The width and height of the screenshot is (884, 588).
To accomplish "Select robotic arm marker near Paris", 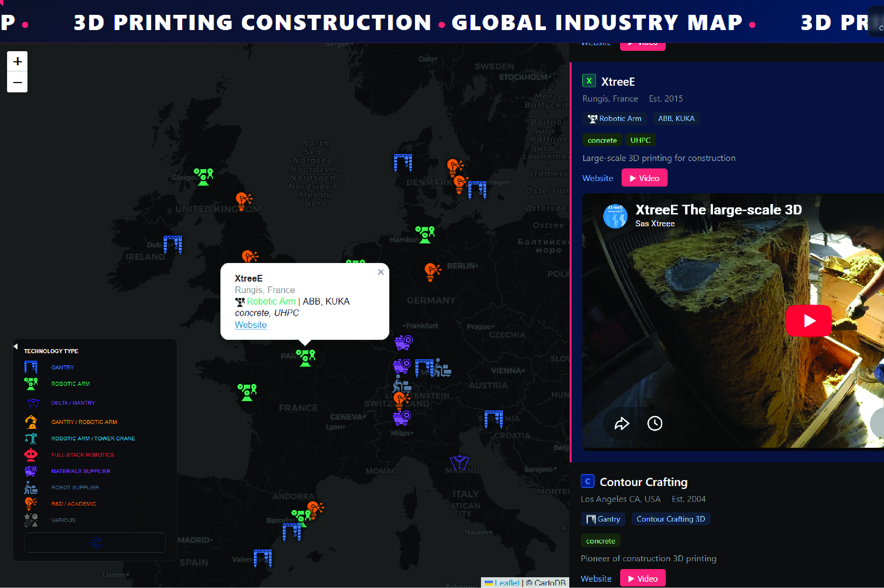I will click(x=305, y=358).
